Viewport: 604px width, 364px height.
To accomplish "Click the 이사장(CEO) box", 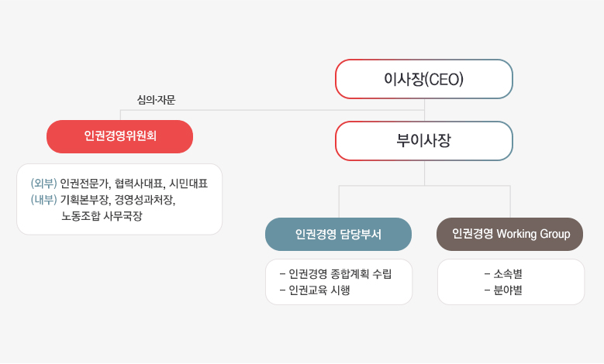I will coord(423,79).
